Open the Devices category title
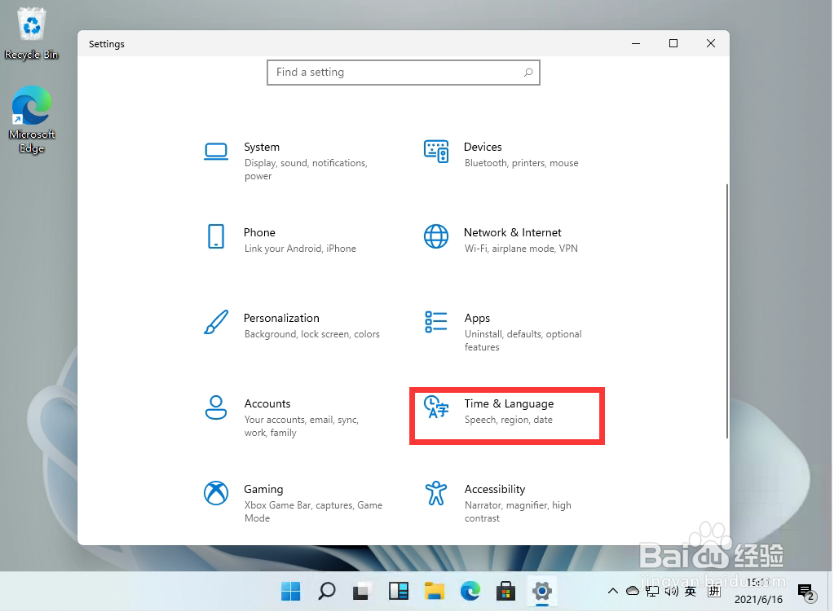Image resolution: width=833 pixels, height=611 pixels. (483, 147)
